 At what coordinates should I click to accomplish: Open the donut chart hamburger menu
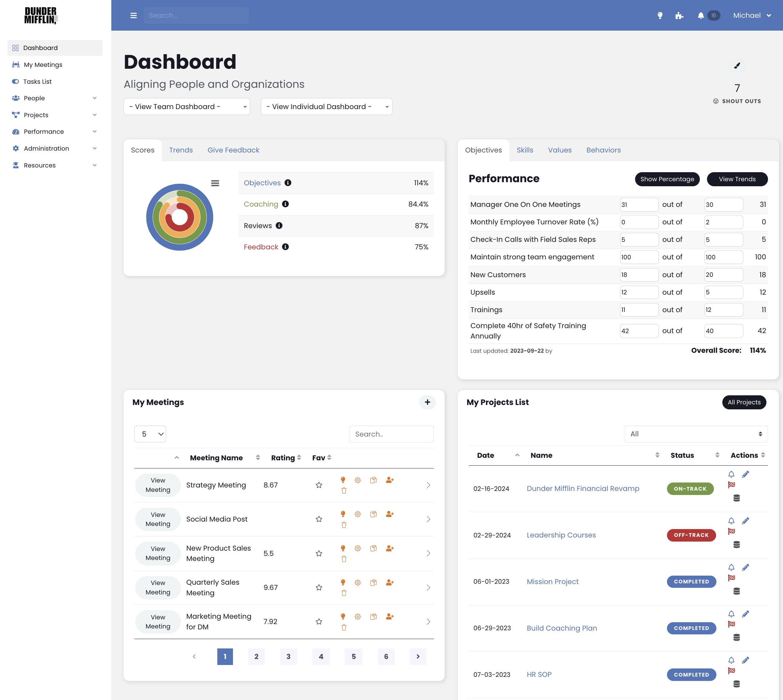[x=215, y=183]
